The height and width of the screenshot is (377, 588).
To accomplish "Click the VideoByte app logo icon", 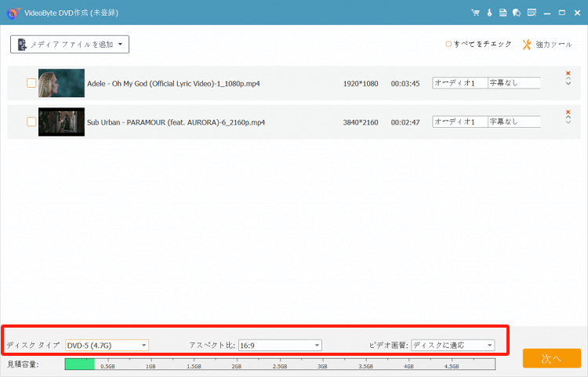I will 12,13.
